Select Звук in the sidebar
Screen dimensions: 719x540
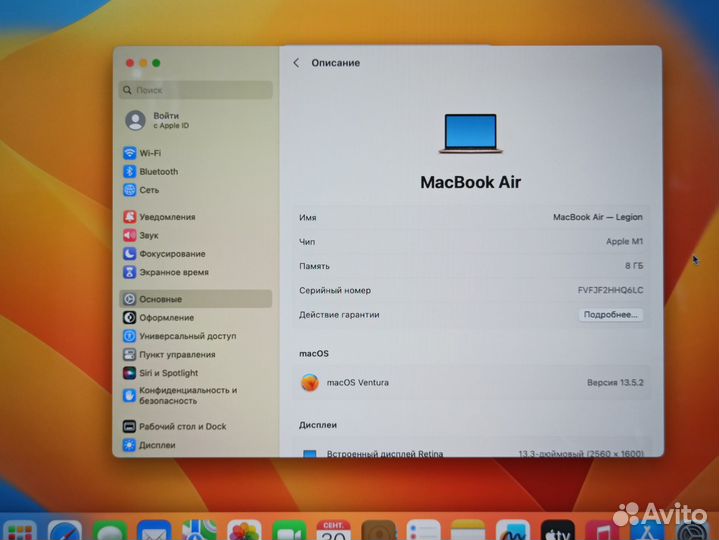click(x=141, y=235)
